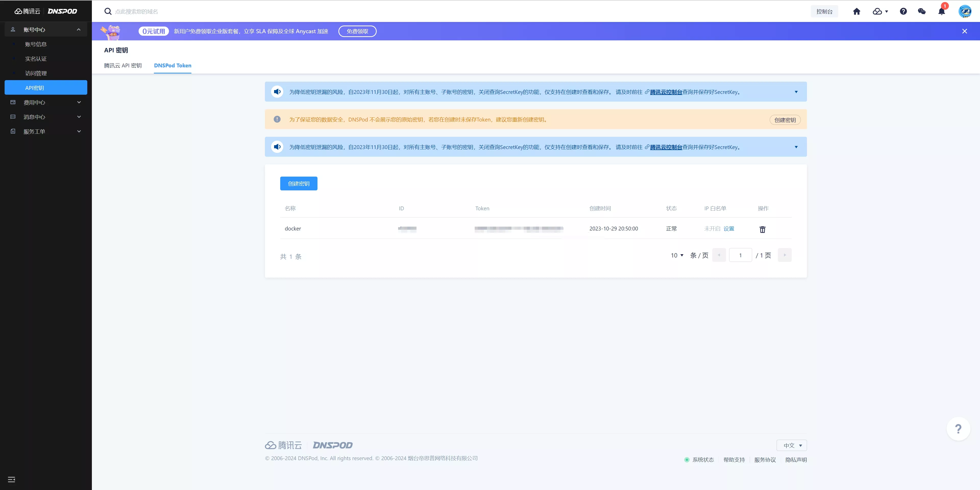
Task: Open the 中文 language selector
Action: (791, 445)
